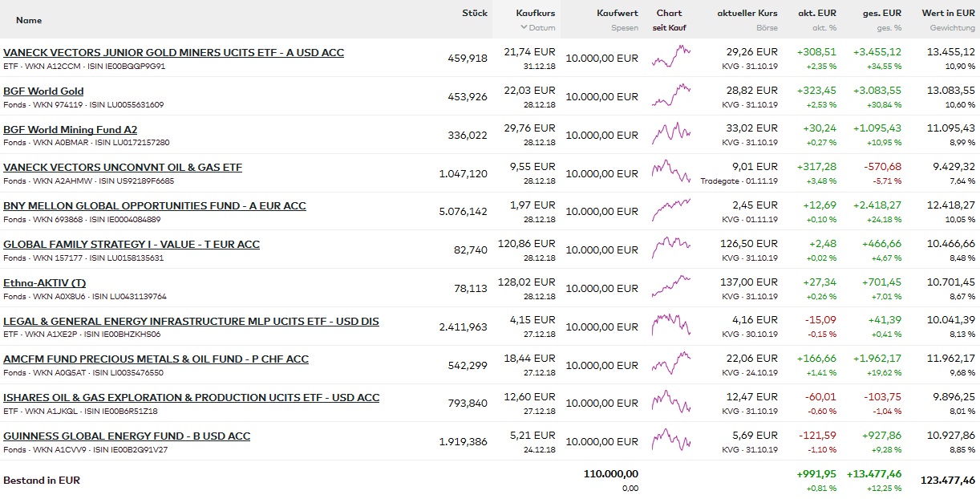Sort by Wert in EUR column
The image size is (980, 499).
tap(948, 13)
